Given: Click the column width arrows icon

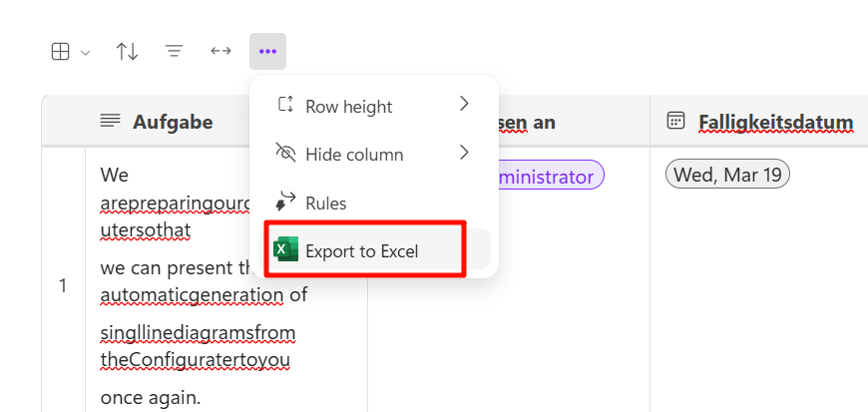Looking at the screenshot, I should tap(220, 51).
